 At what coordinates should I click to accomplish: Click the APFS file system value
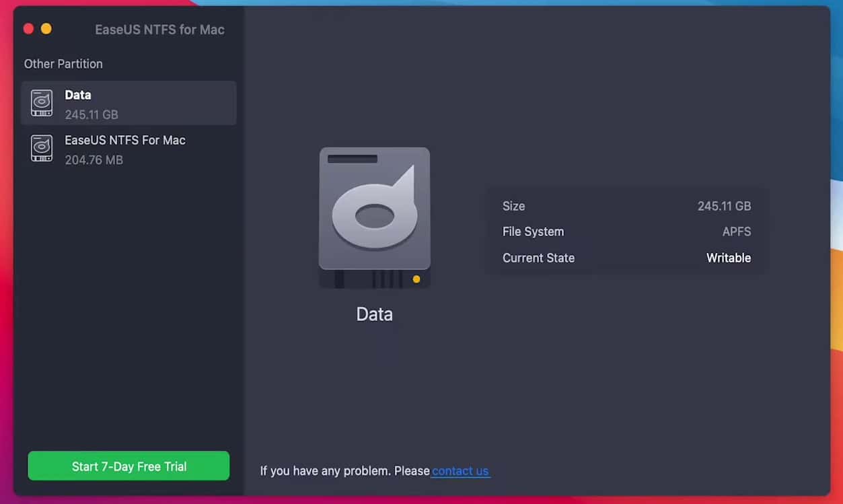pyautogui.click(x=736, y=231)
